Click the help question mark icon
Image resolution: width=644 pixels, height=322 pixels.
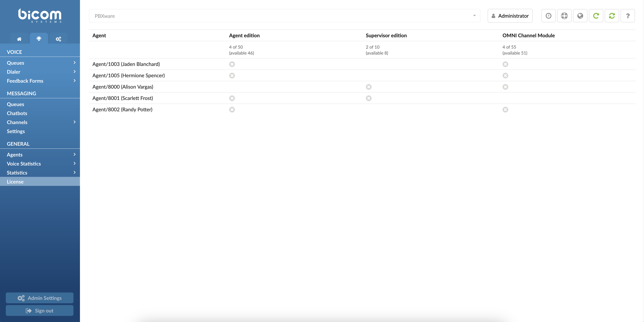click(x=628, y=16)
